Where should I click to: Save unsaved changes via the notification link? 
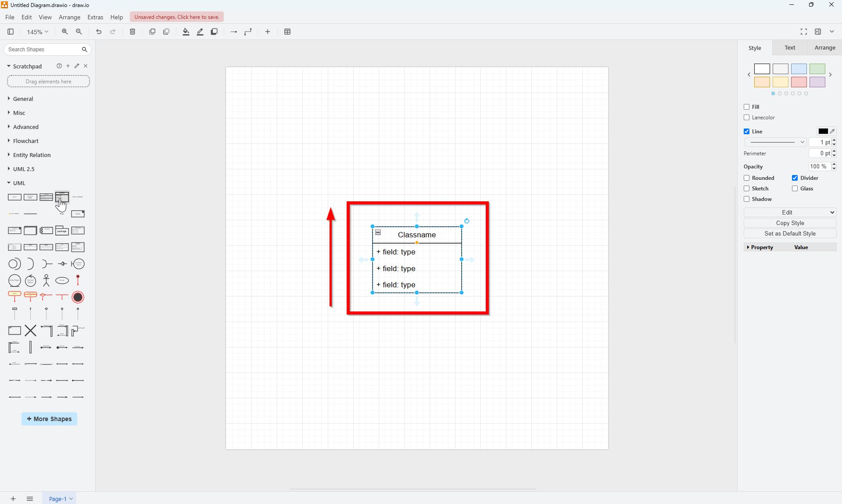(x=176, y=17)
